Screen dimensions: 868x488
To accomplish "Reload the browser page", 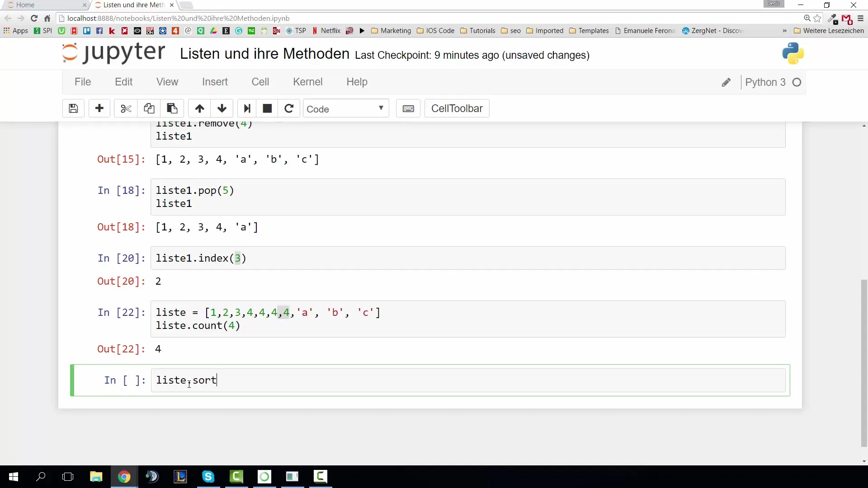I will (34, 18).
